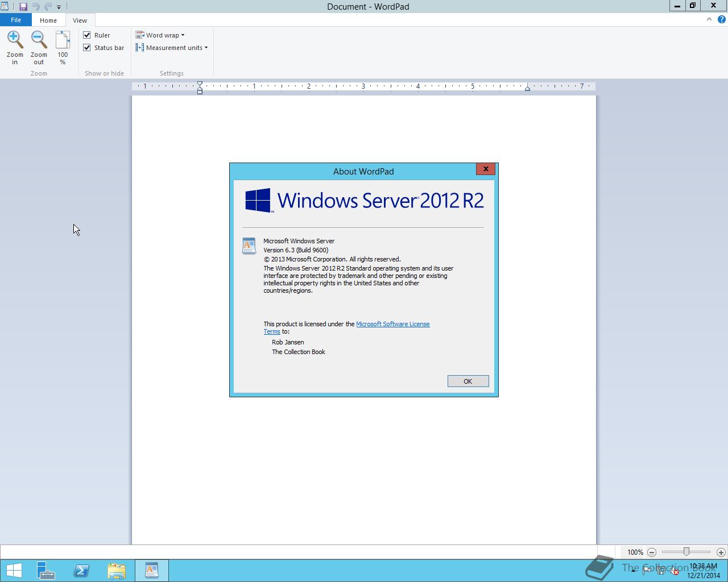Click the clock showing 12/21/2014
Image resolution: width=728 pixels, height=582 pixels.
[x=704, y=571]
